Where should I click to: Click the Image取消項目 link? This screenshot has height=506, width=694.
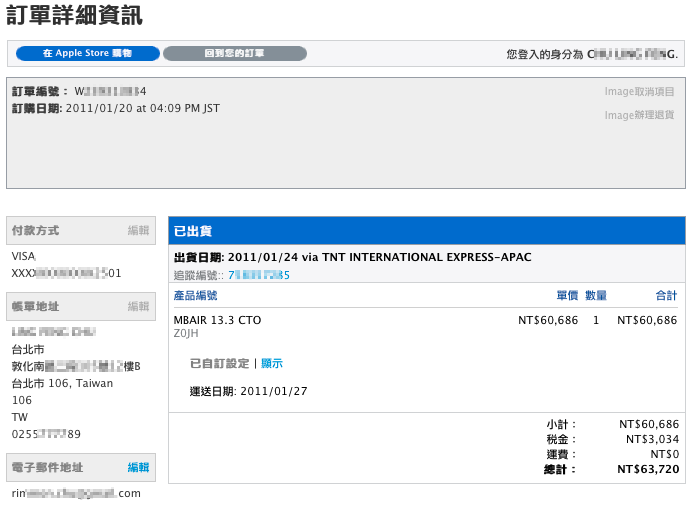point(639,92)
